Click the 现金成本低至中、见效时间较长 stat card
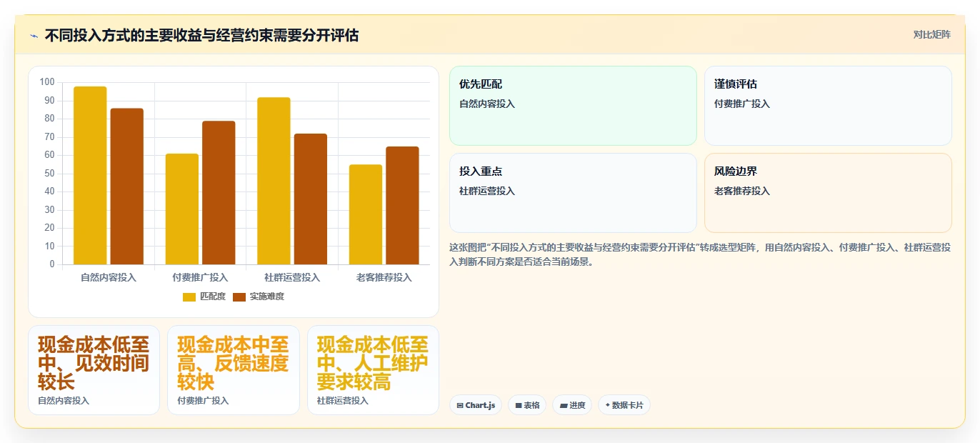Image resolution: width=980 pixels, height=443 pixels. coord(94,370)
